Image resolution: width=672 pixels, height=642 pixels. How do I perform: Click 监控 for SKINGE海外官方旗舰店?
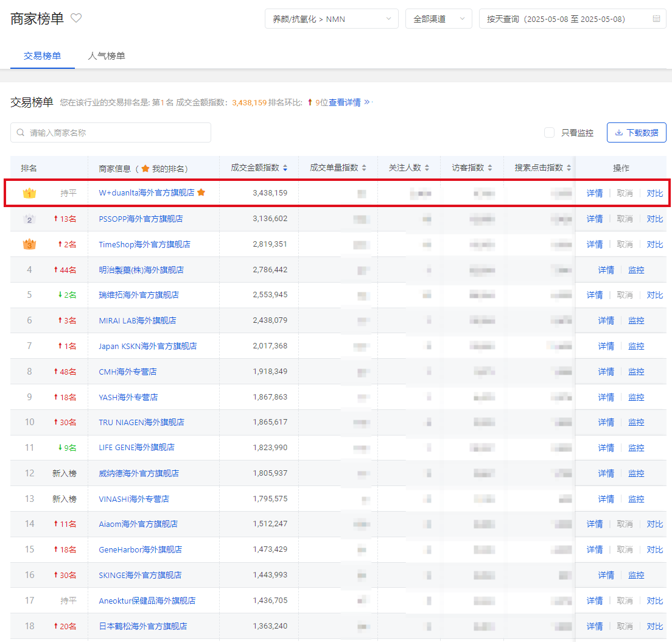coord(636,575)
